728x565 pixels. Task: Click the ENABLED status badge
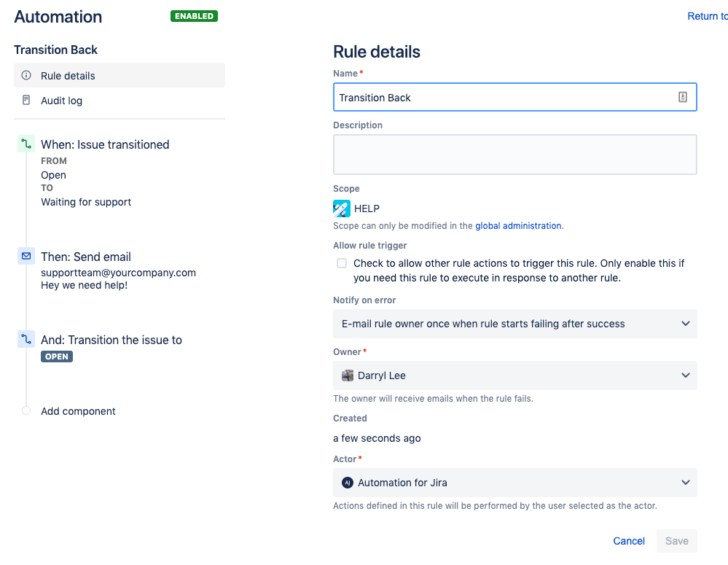click(x=194, y=16)
